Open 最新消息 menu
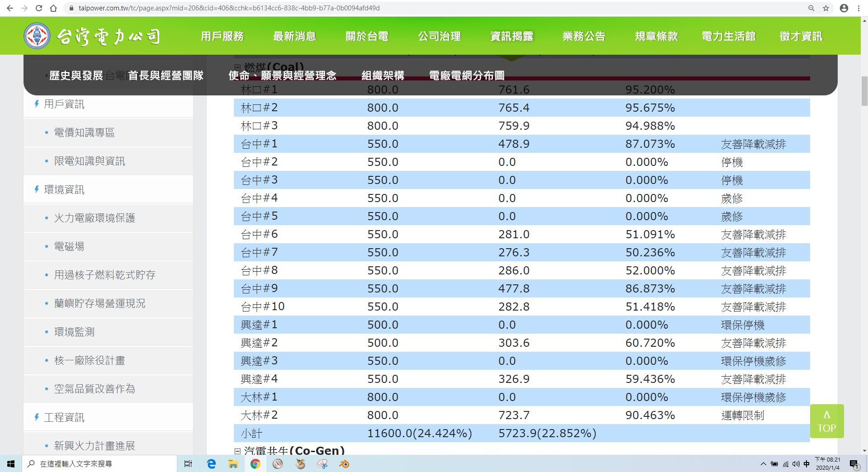 point(294,36)
